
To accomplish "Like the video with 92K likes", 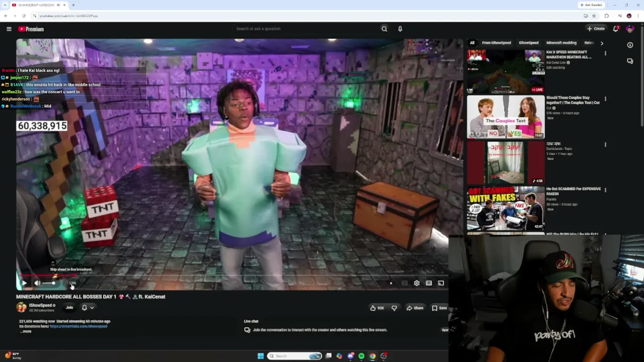I will [x=377, y=308].
